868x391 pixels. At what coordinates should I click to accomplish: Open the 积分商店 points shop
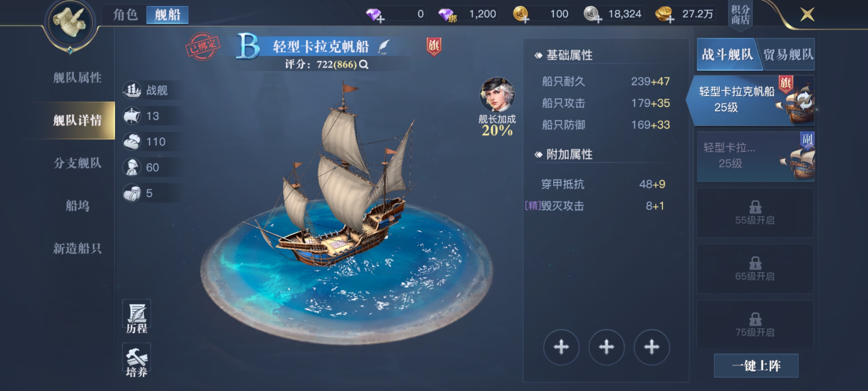[740, 15]
